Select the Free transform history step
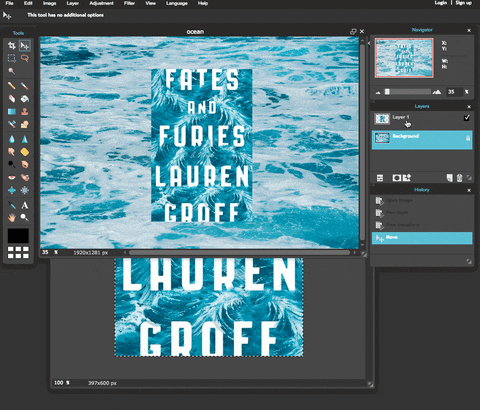 [x=422, y=225]
